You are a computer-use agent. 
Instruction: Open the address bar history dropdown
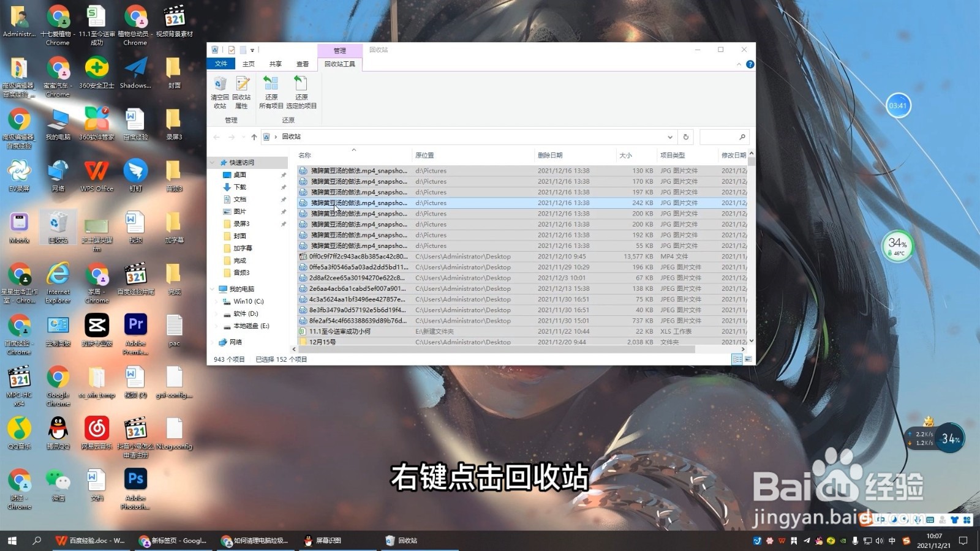pos(669,137)
